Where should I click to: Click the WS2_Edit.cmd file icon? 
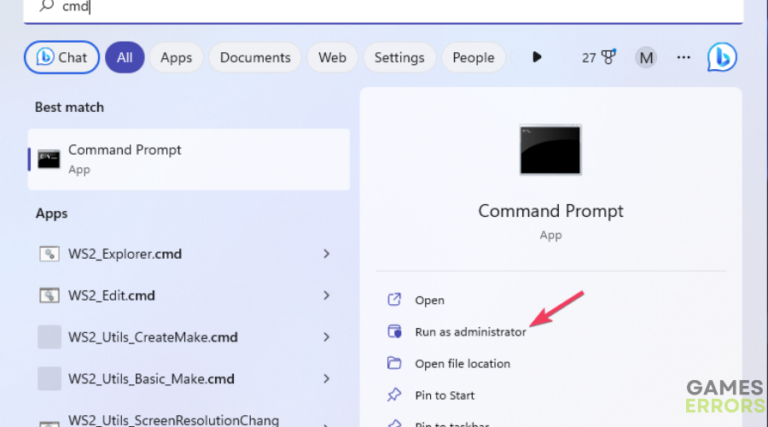click(x=49, y=295)
